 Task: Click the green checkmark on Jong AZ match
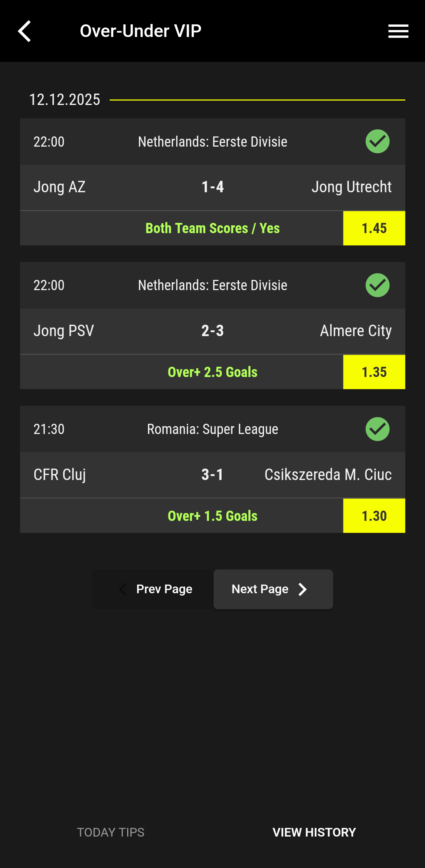click(x=377, y=142)
